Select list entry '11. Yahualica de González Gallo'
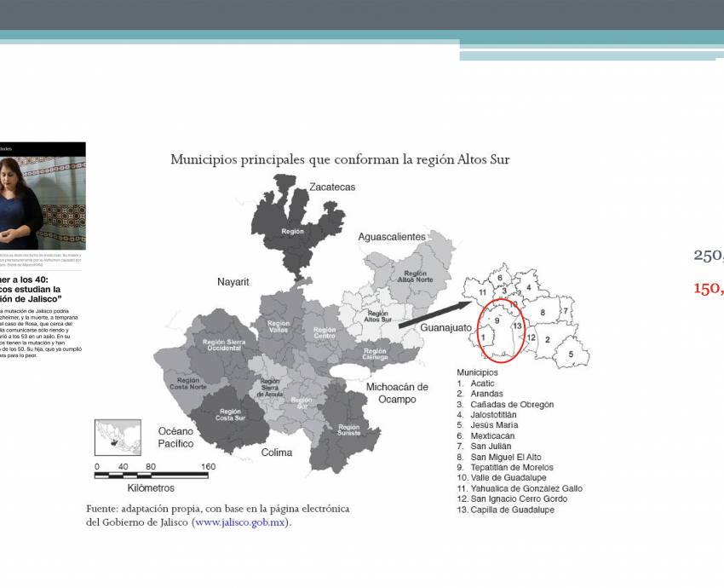Viewport: 724px width, 588px height. click(520, 488)
